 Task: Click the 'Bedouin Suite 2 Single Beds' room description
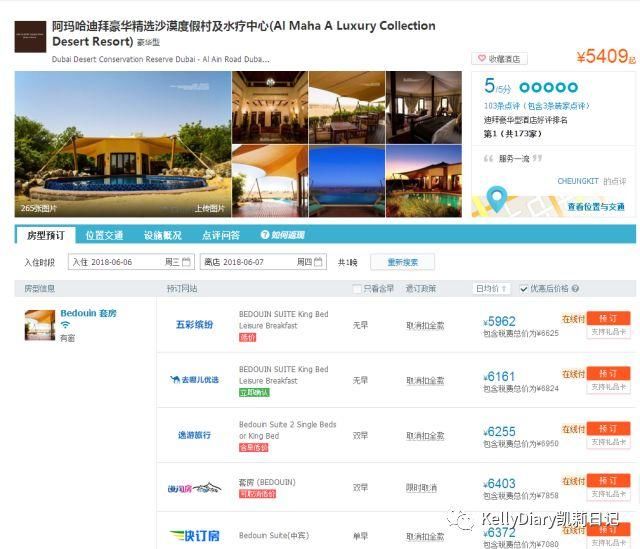point(287,430)
